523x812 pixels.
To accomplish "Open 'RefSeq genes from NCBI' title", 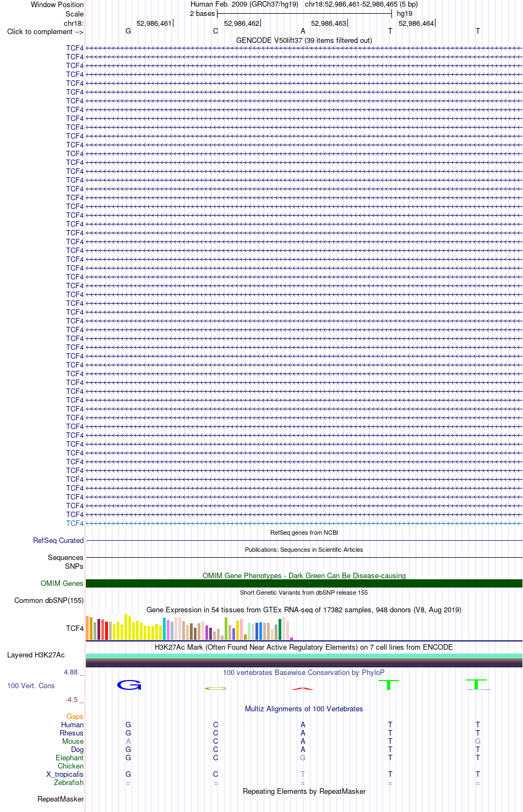I will click(x=304, y=533).
